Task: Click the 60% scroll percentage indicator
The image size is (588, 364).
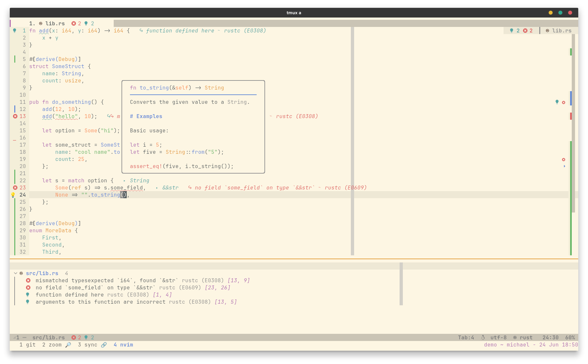Action: [x=570, y=337]
